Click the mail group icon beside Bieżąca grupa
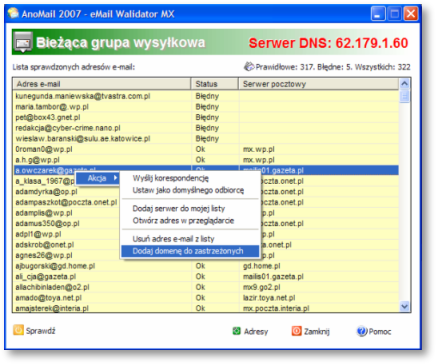This screenshot has height=364, width=436. pyautogui.click(x=23, y=42)
